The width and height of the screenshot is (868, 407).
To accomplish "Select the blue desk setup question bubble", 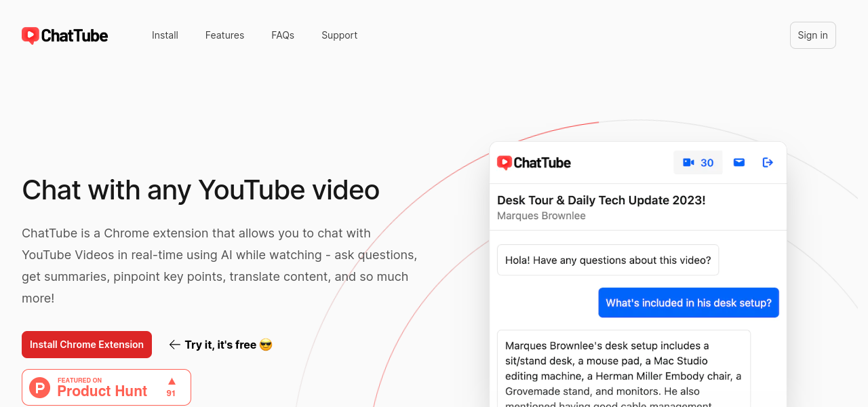I will click(688, 303).
